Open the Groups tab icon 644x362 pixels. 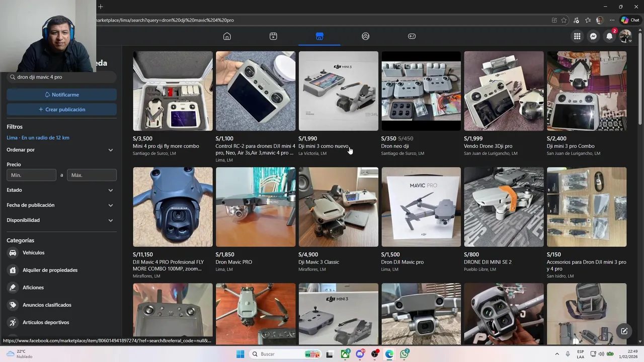[x=366, y=36]
